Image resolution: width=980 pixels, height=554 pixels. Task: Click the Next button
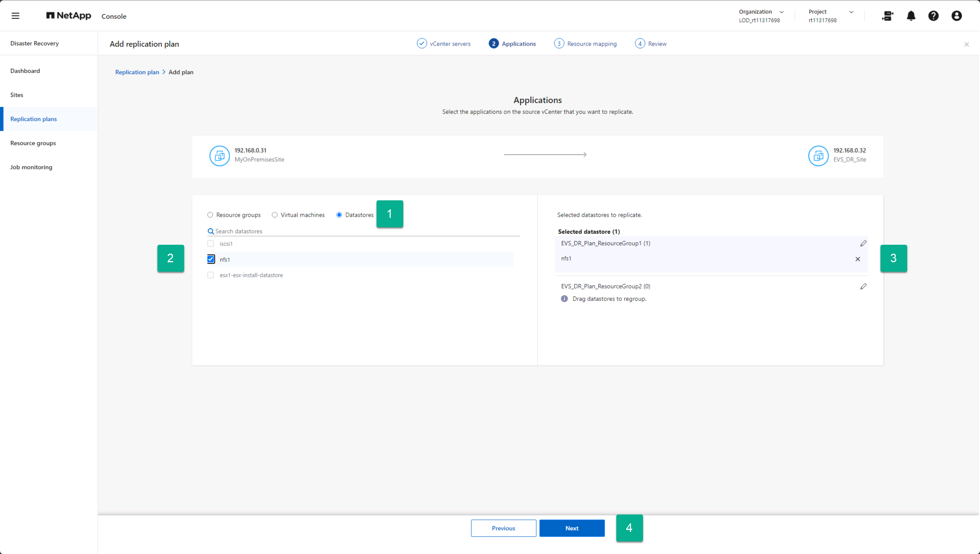coord(572,528)
